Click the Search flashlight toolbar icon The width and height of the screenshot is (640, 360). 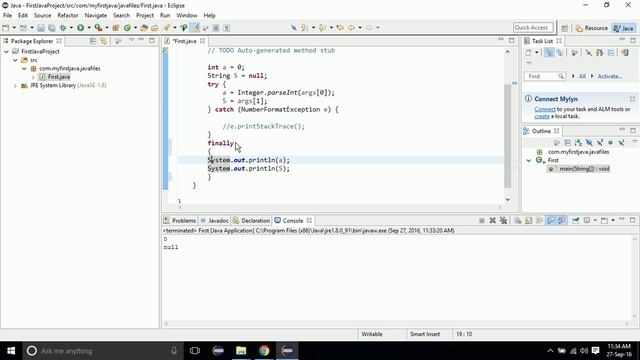167,28
